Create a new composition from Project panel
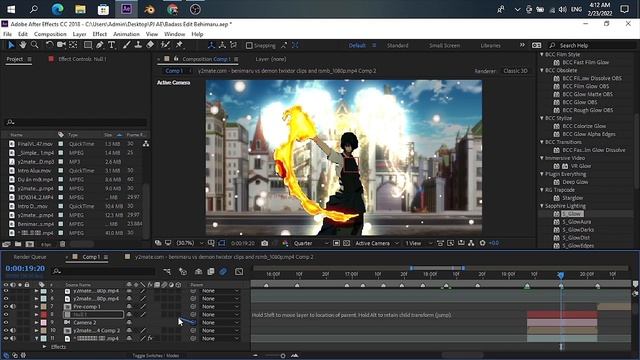This screenshot has height=360, width=640. (29, 244)
